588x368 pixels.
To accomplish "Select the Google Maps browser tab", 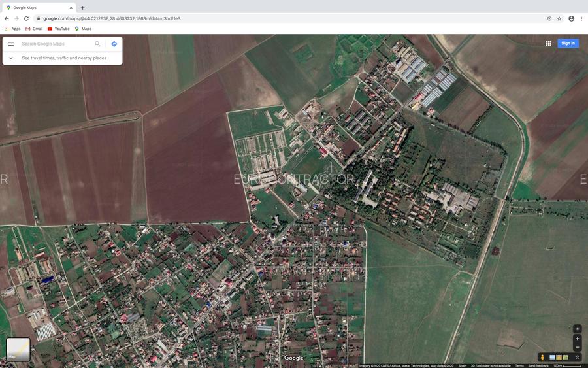I will click(x=39, y=8).
